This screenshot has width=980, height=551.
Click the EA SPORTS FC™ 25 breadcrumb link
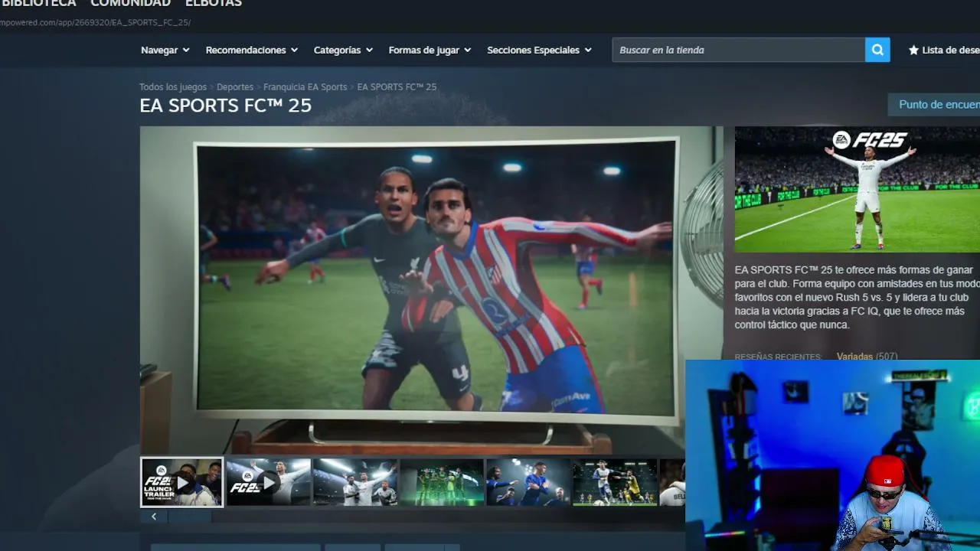pyautogui.click(x=397, y=87)
